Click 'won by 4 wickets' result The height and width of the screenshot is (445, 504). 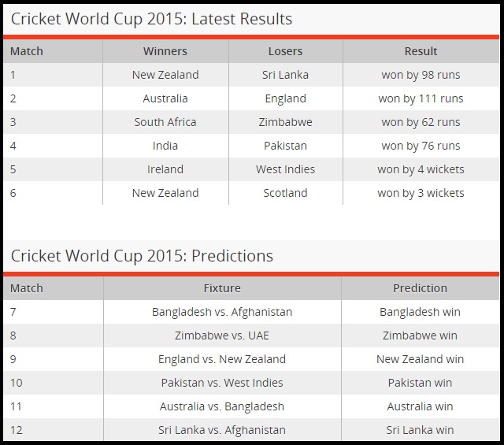click(x=421, y=169)
